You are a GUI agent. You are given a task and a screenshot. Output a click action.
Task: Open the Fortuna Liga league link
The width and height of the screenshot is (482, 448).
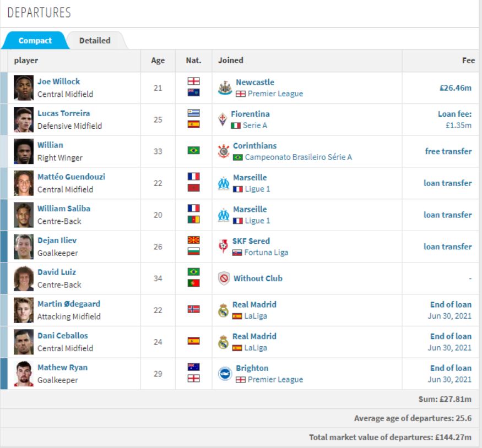[266, 253]
